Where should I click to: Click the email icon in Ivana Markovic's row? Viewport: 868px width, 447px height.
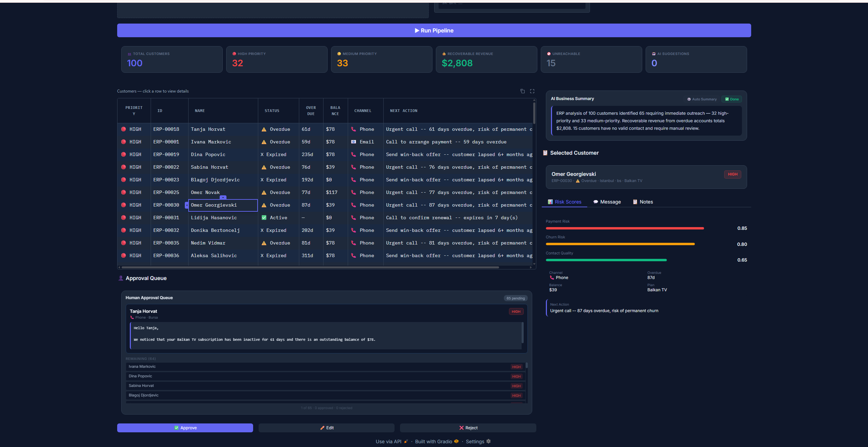point(354,142)
